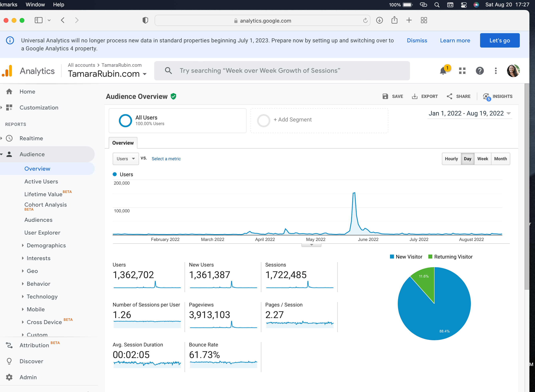Screen dimensions: 535x392
Task: Click the Share report icon
Action: tap(449, 96)
